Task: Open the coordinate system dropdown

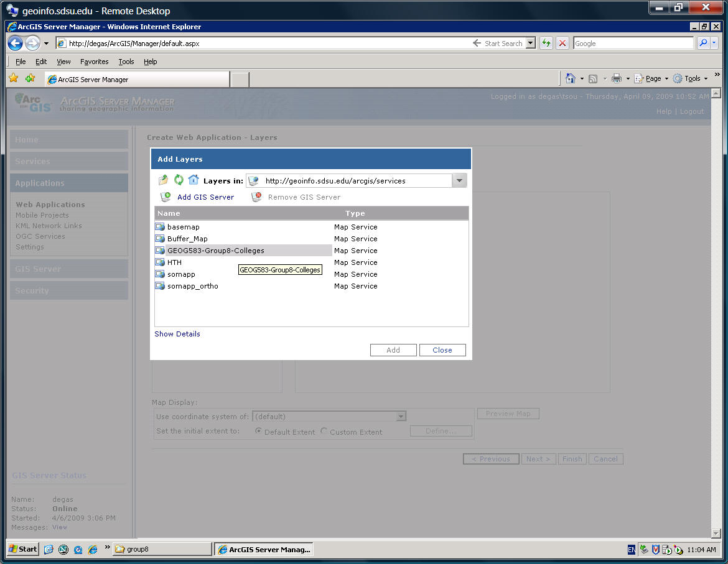Action: click(401, 417)
